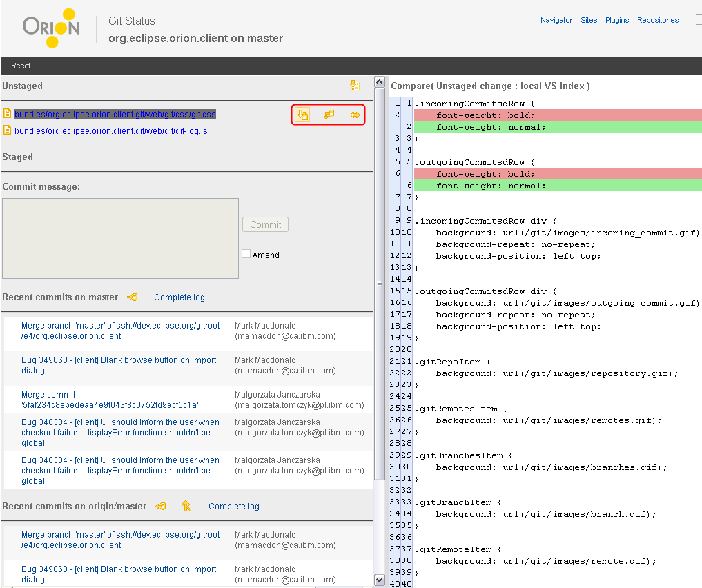The image size is (702, 588).
Task: Click the line referencing remotes.gif
Action: pos(549,420)
